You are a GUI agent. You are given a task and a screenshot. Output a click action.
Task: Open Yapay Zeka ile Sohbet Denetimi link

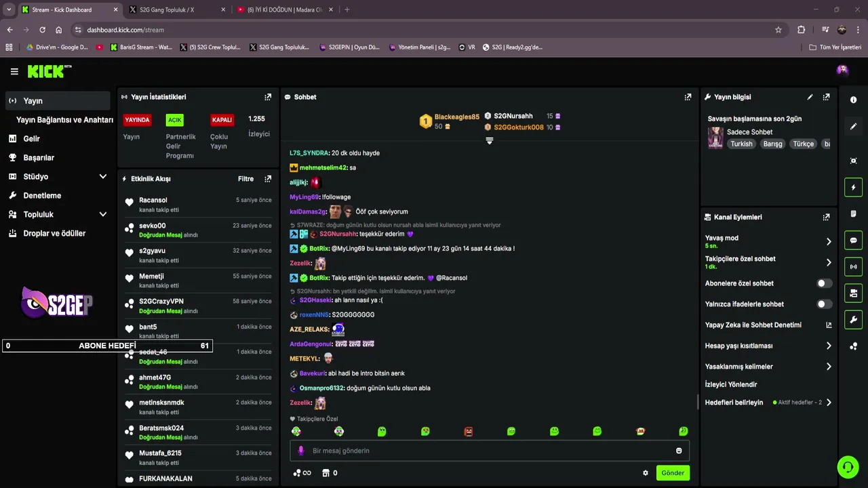(x=768, y=325)
